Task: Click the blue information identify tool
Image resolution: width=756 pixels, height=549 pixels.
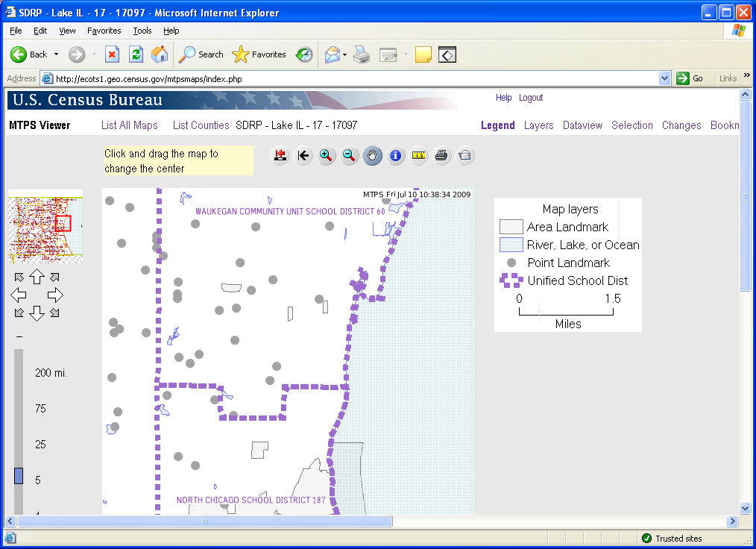Action: click(396, 155)
